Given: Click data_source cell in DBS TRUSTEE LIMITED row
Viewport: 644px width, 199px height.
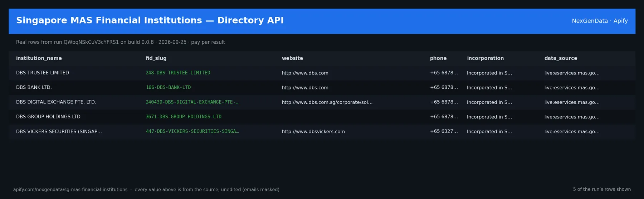Looking at the screenshot, I should point(572,73).
